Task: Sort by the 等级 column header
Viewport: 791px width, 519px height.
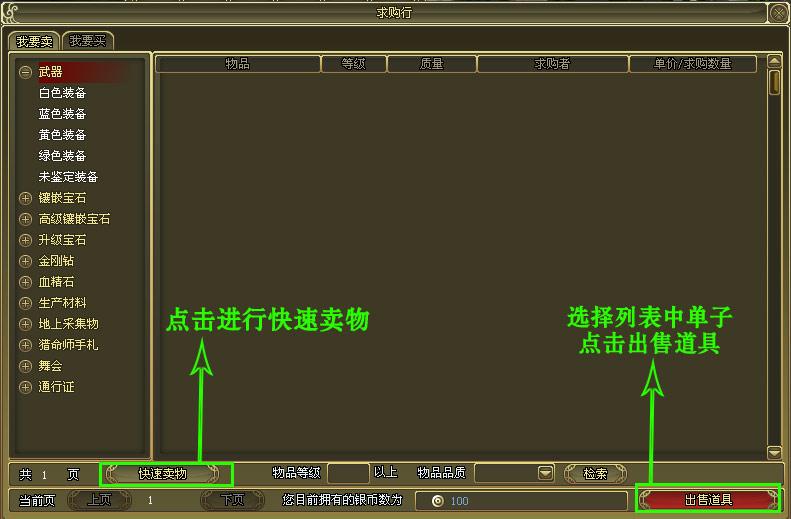Action: click(x=353, y=64)
